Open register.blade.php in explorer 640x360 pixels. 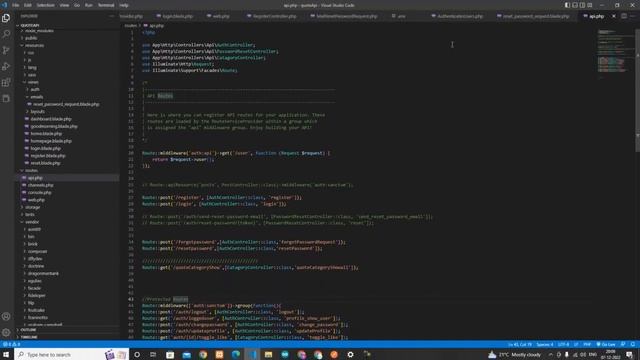47,156
